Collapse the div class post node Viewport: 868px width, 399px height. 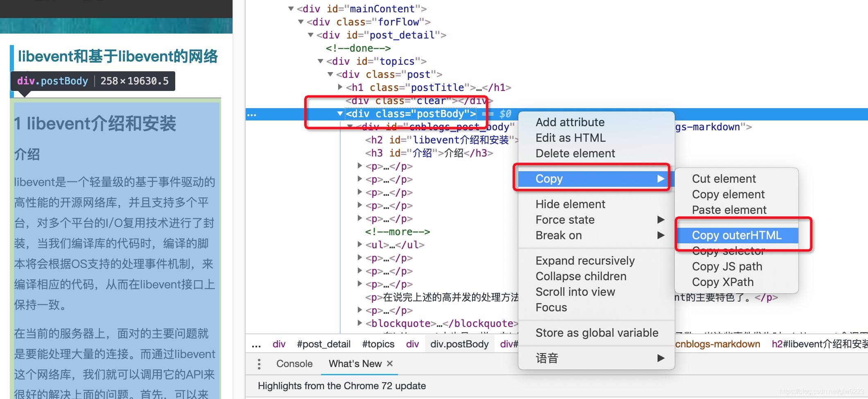(x=330, y=74)
